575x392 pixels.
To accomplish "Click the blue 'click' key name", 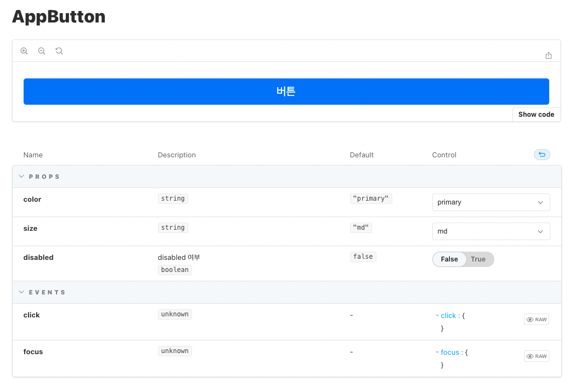I will point(448,315).
